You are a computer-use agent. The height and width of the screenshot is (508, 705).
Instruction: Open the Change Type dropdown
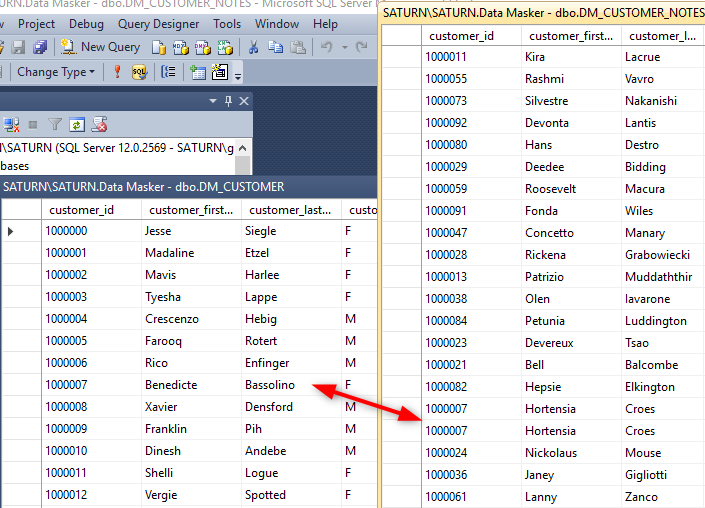pyautogui.click(x=56, y=72)
